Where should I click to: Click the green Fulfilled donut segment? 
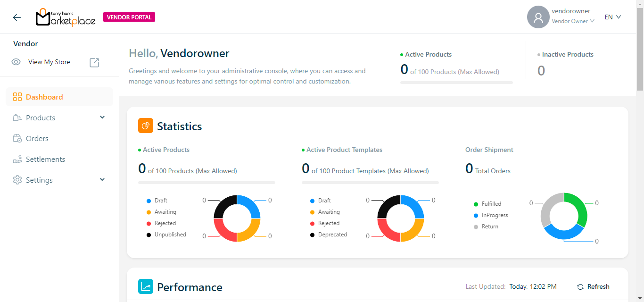pyautogui.click(x=580, y=210)
